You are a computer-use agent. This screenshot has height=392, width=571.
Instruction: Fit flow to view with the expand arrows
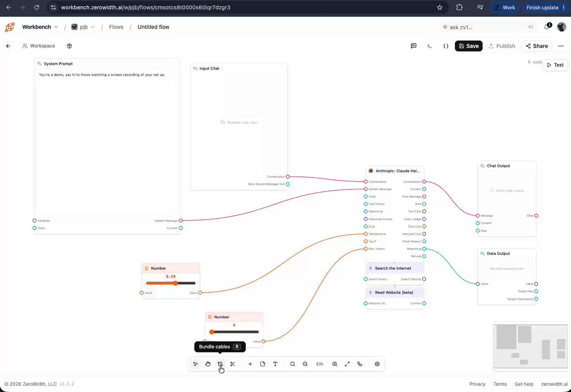click(x=347, y=364)
